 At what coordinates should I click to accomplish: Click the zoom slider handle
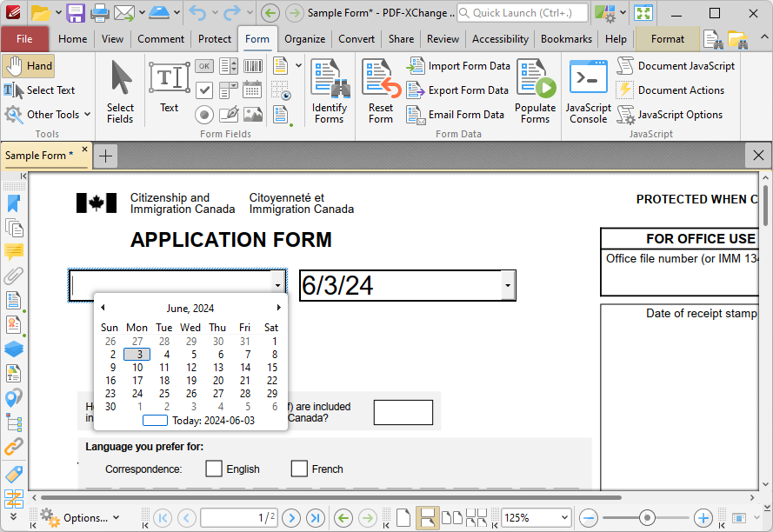tap(647, 518)
